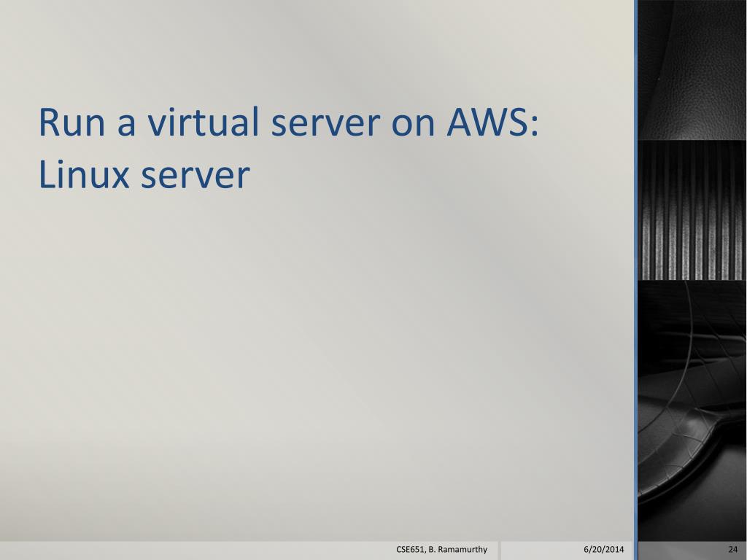The height and width of the screenshot is (560, 747).
Task: Select the footer text "CSE651, B. Ramamurthy"
Action: coord(441,549)
